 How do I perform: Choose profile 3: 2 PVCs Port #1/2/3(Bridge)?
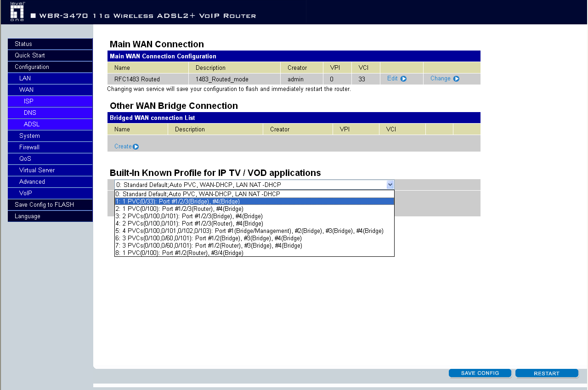coord(254,216)
